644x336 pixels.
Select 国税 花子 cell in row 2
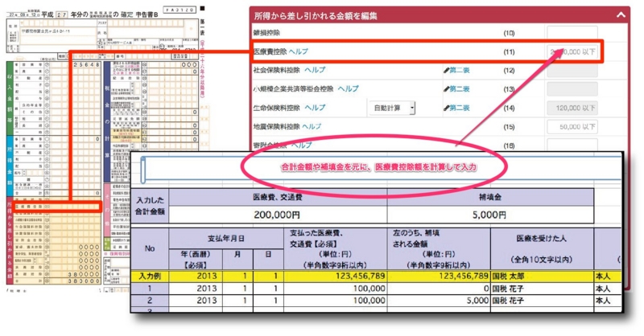(x=542, y=301)
